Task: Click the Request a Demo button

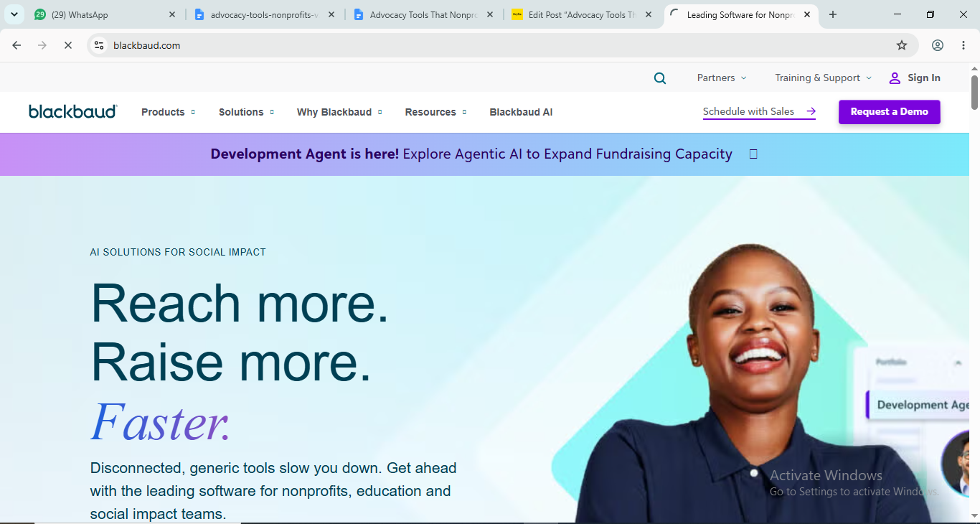Action: (890, 112)
